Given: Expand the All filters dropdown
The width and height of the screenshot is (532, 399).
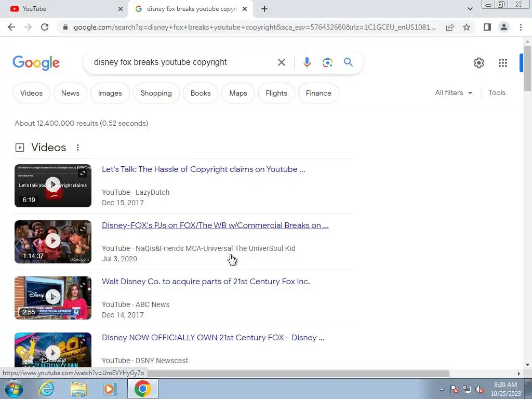Looking at the screenshot, I should 454,92.
